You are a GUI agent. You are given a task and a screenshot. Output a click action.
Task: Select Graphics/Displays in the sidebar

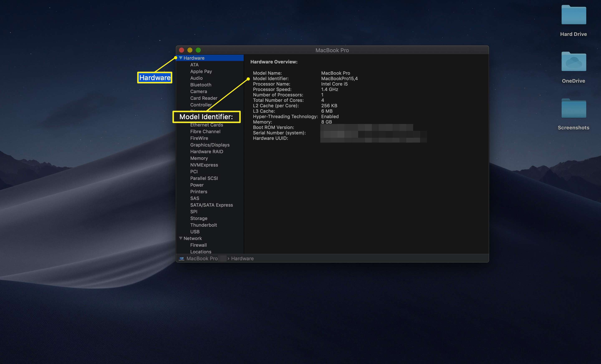pos(210,145)
